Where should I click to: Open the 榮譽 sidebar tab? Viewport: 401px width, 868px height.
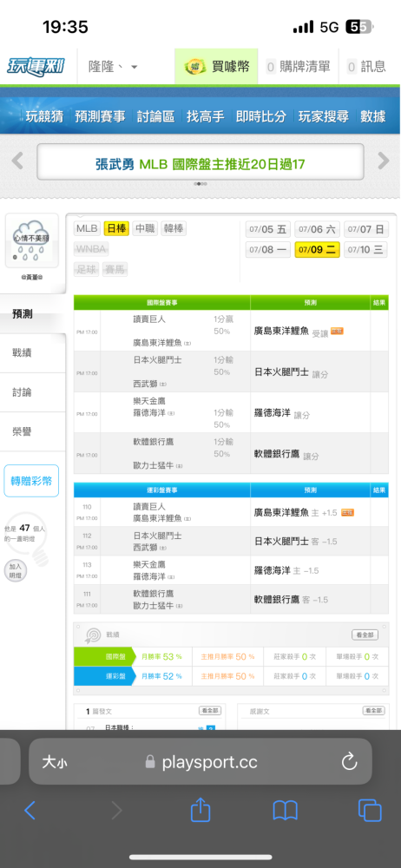pyautogui.click(x=33, y=431)
